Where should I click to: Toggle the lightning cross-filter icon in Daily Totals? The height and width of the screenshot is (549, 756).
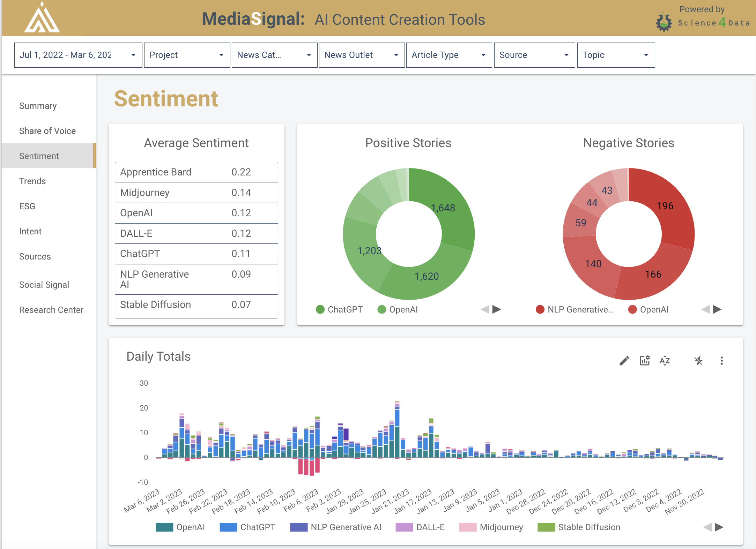click(x=698, y=361)
